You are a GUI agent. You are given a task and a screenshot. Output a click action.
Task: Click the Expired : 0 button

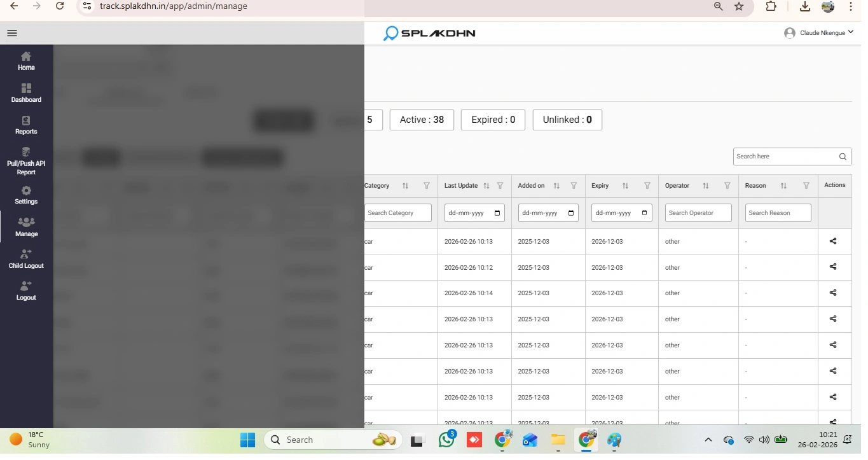[493, 120]
